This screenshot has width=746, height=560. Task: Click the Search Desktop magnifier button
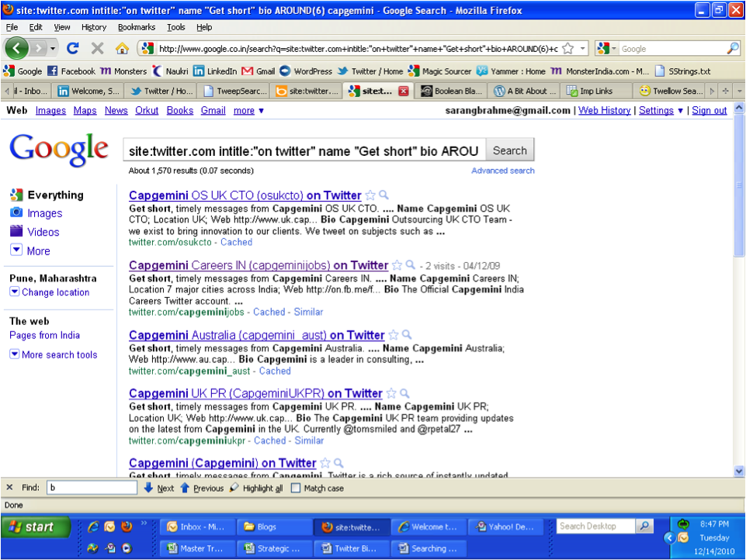click(644, 526)
